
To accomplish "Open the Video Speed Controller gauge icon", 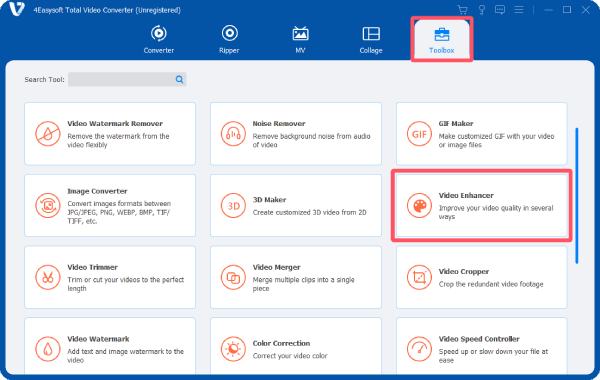I will pos(419,349).
